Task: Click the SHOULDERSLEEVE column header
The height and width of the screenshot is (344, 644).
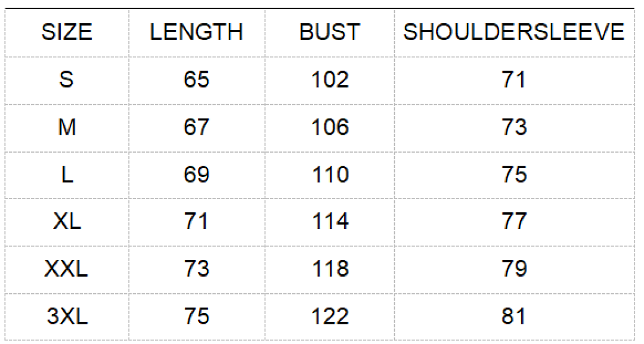Action: [514, 32]
